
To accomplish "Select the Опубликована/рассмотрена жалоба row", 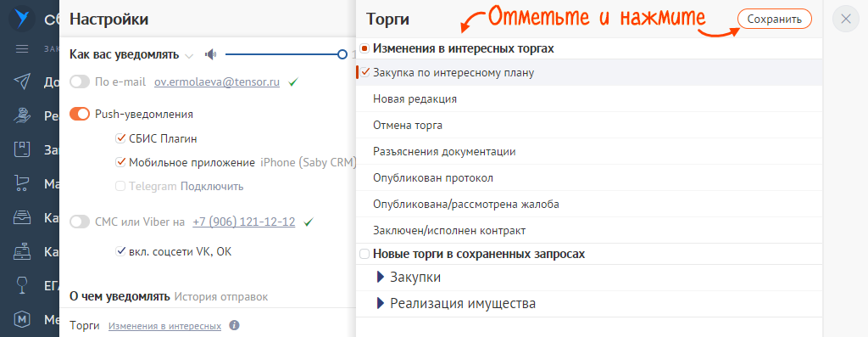I will coord(589,204).
